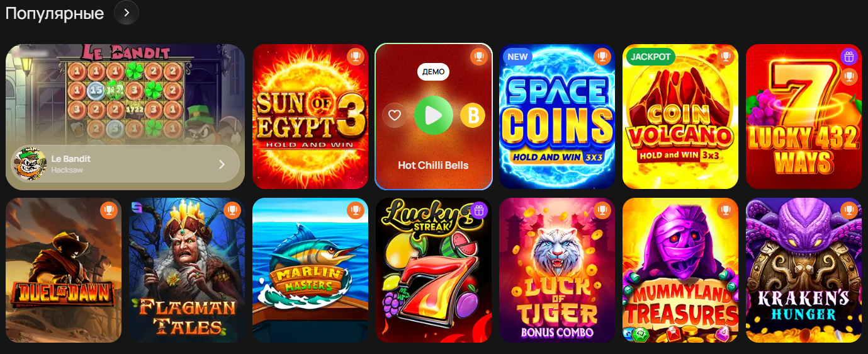Click the Популярные section heading

point(55,13)
